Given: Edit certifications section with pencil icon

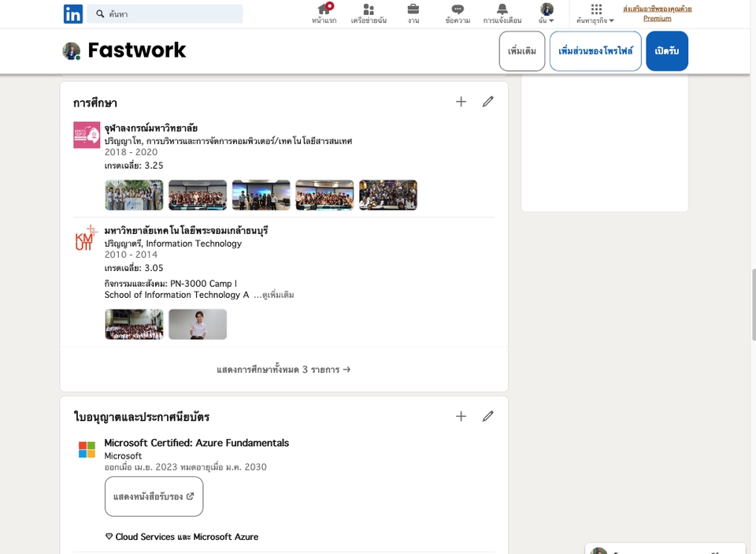Looking at the screenshot, I should point(488,416).
